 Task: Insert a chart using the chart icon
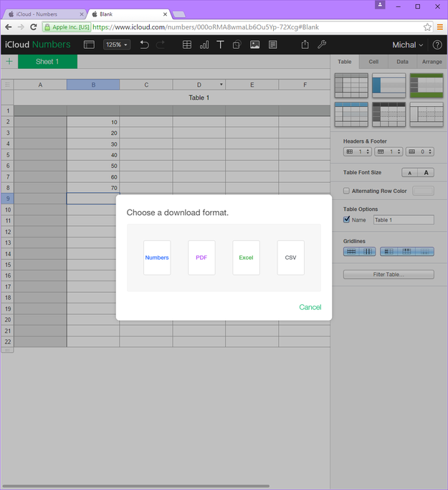tap(204, 44)
